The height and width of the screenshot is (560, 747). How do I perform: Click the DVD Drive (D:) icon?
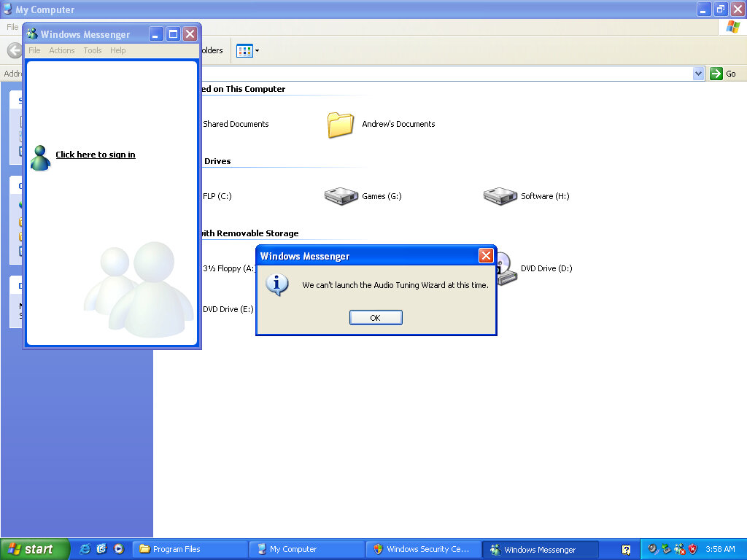[x=506, y=268]
